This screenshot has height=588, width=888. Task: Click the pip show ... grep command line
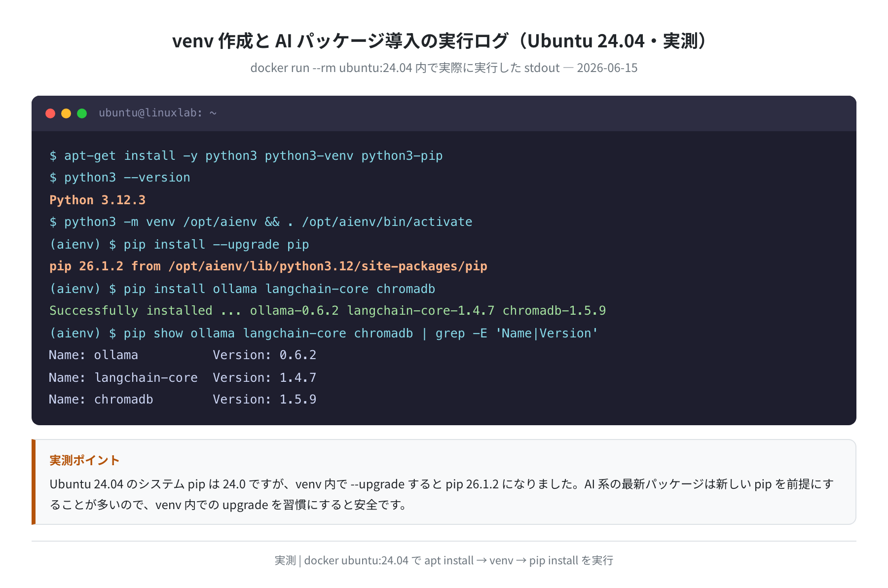click(x=324, y=333)
